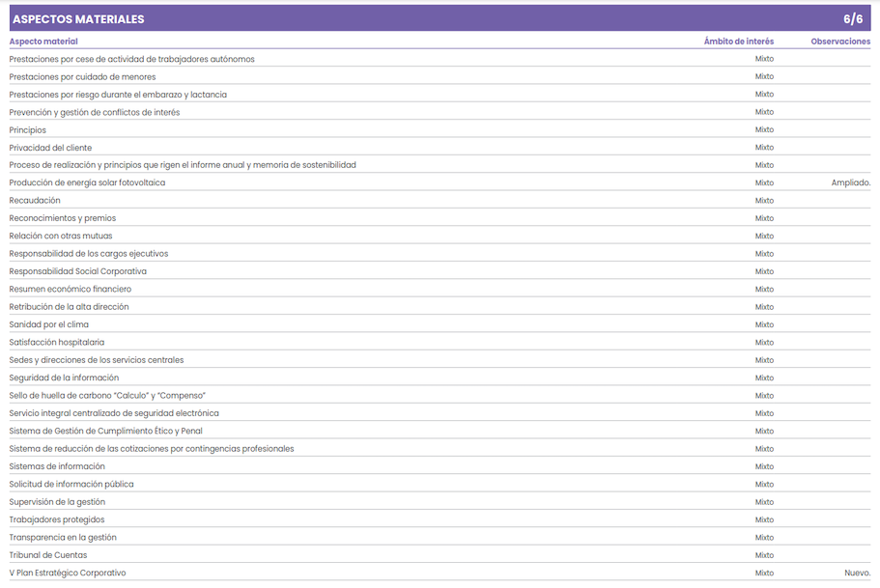Click 'Mixto' in V Plan Estratégico Corporativo row
880x588 pixels.
click(x=764, y=574)
